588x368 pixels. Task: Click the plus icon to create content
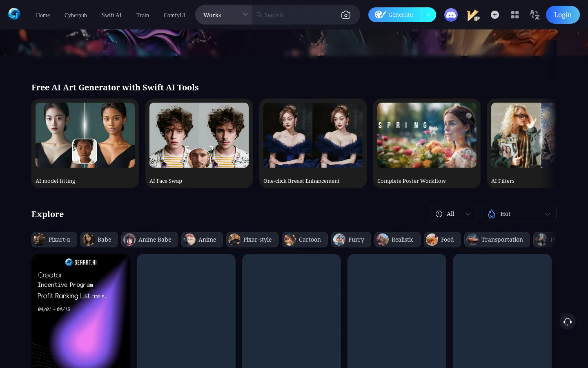[x=495, y=15]
